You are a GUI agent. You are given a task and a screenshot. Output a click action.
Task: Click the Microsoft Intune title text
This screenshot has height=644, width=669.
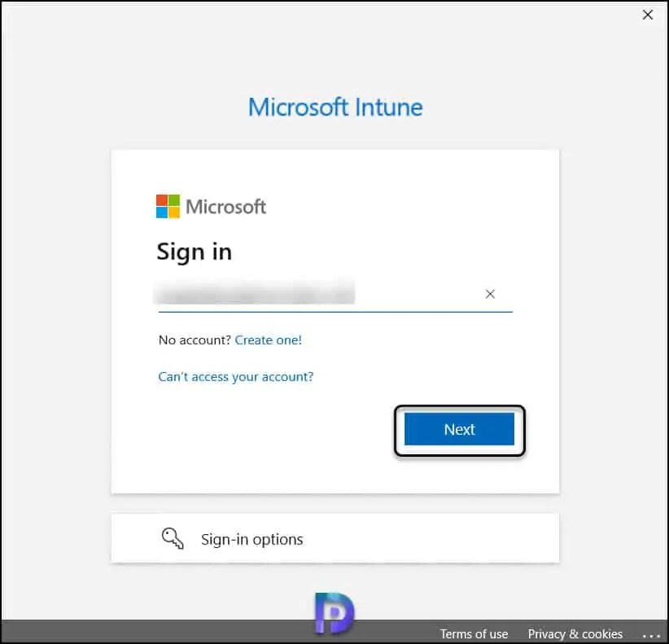click(334, 107)
